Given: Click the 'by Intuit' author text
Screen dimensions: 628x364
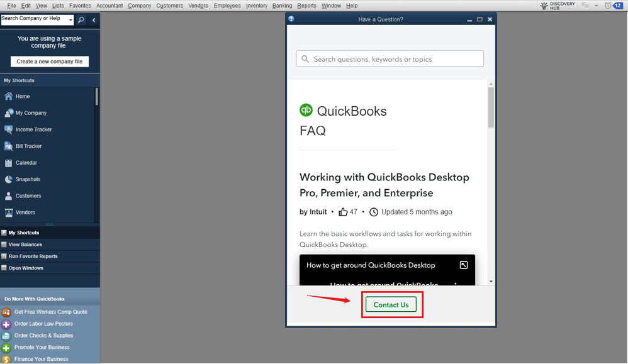Looking at the screenshot, I should [313, 212].
